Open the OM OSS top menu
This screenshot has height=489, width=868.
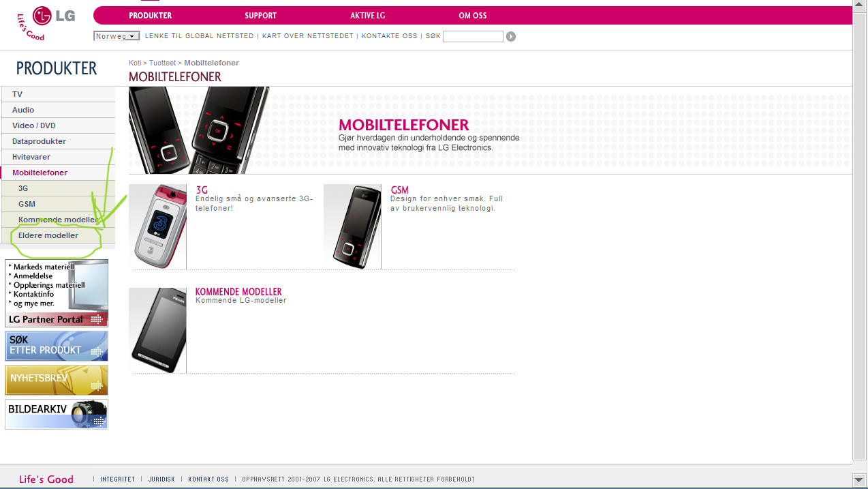tap(473, 16)
